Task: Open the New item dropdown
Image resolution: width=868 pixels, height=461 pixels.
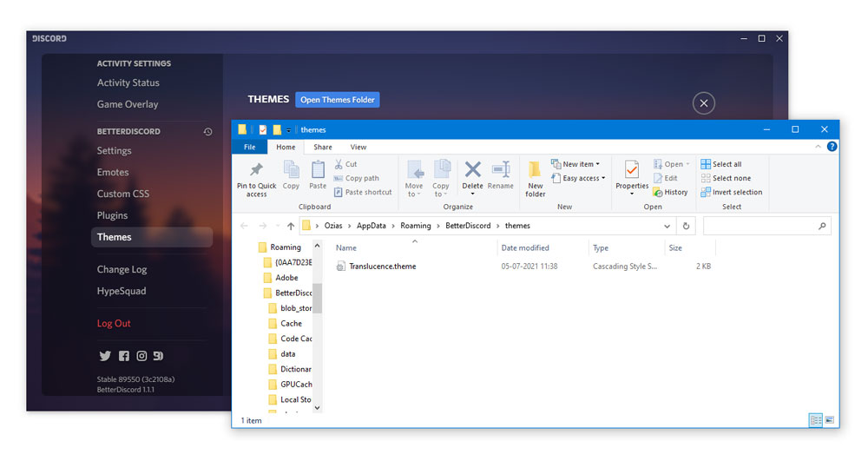Action: (575, 164)
